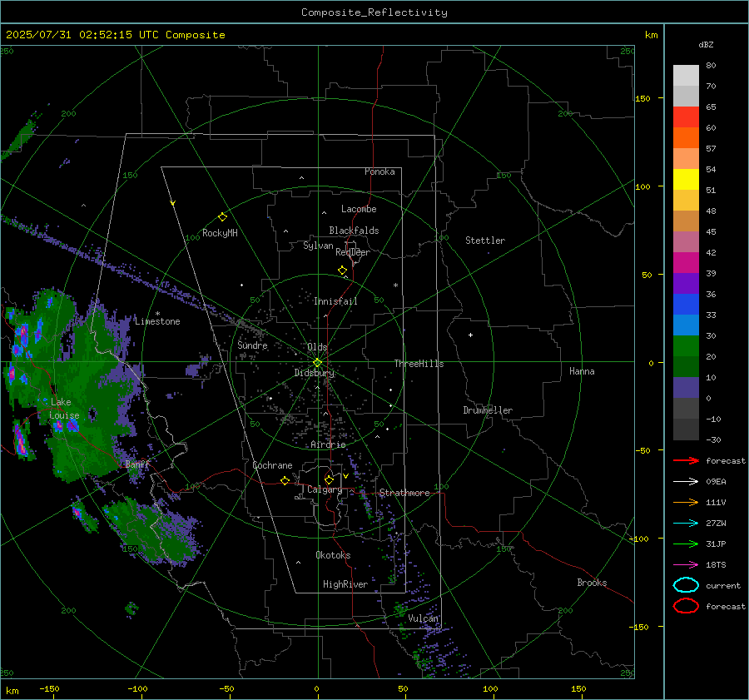Viewport: 749px width, 700px height.
Task: Click the 18TS legend text
Action: pos(716,565)
